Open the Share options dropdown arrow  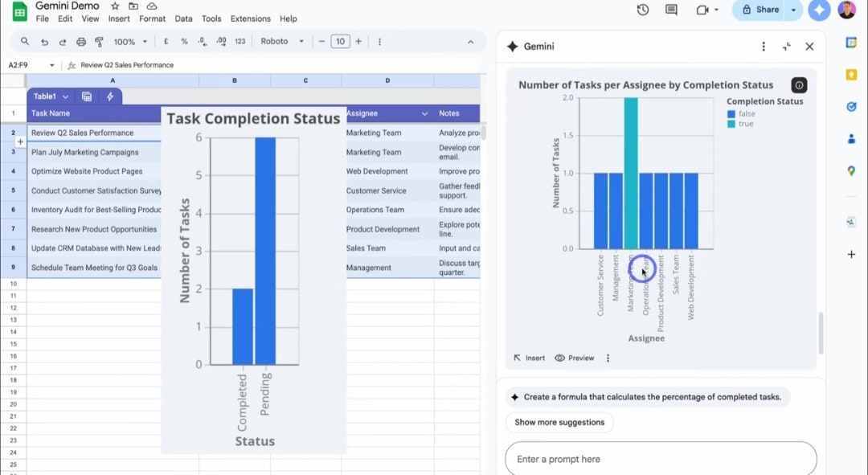794,10
